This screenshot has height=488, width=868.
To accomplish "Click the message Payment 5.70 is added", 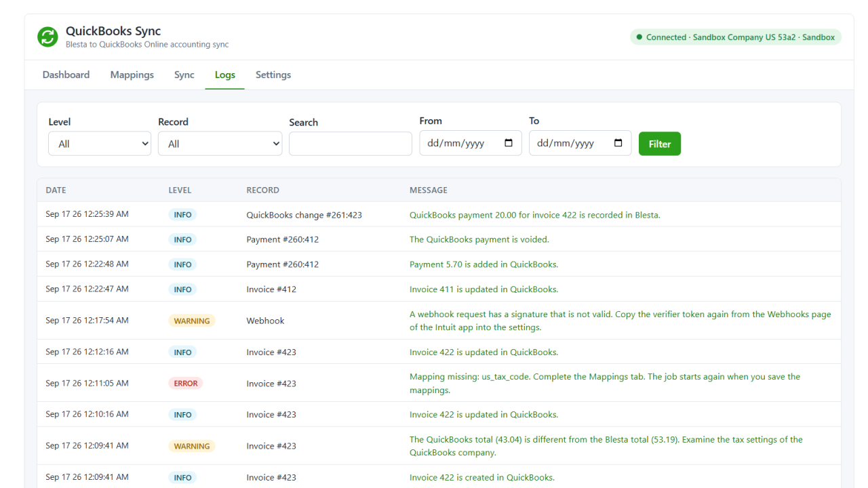I will 484,264.
